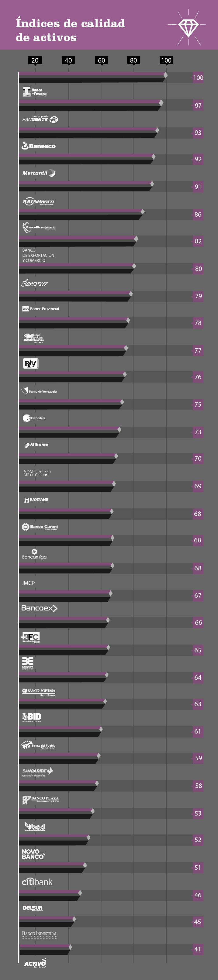This screenshot has width=218, height=980.
Task: Click the Bancaribe logo
Action: coord(37,772)
